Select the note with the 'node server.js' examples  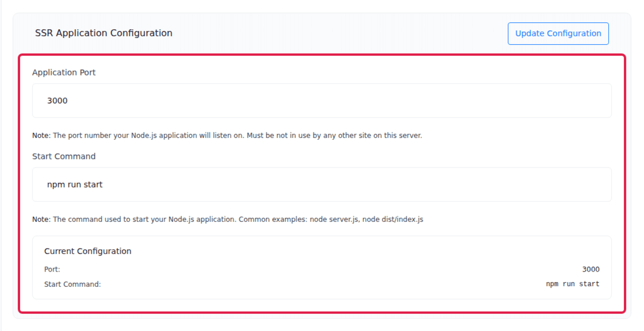227,220
